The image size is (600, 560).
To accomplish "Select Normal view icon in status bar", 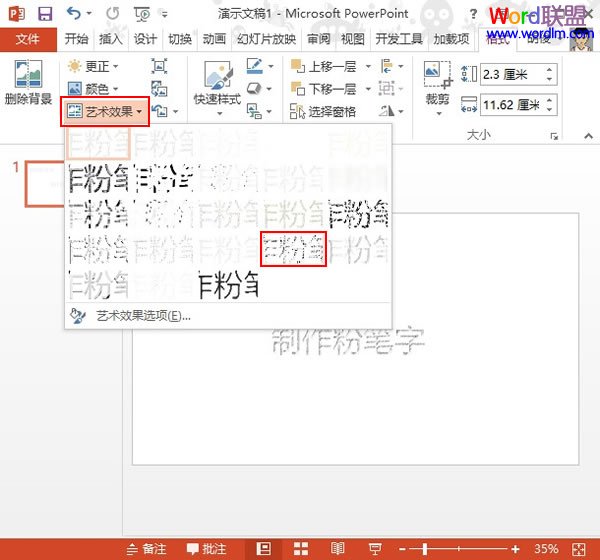I will coord(264,549).
